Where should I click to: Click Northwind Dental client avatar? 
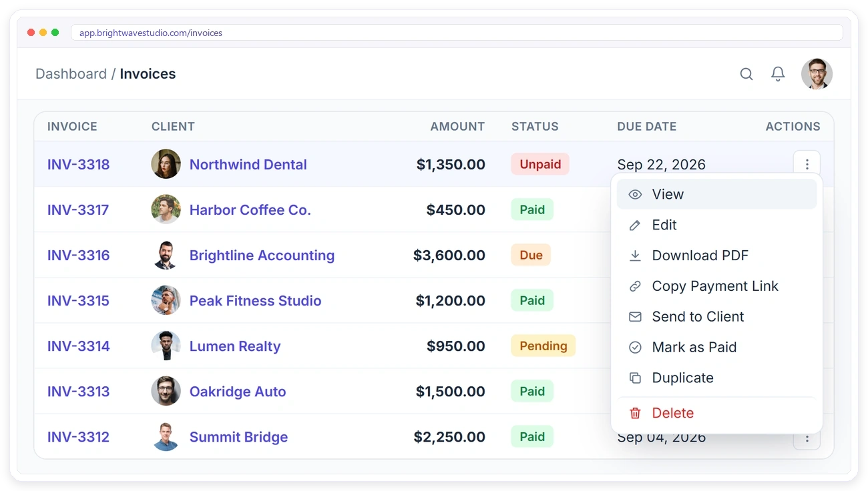166,164
